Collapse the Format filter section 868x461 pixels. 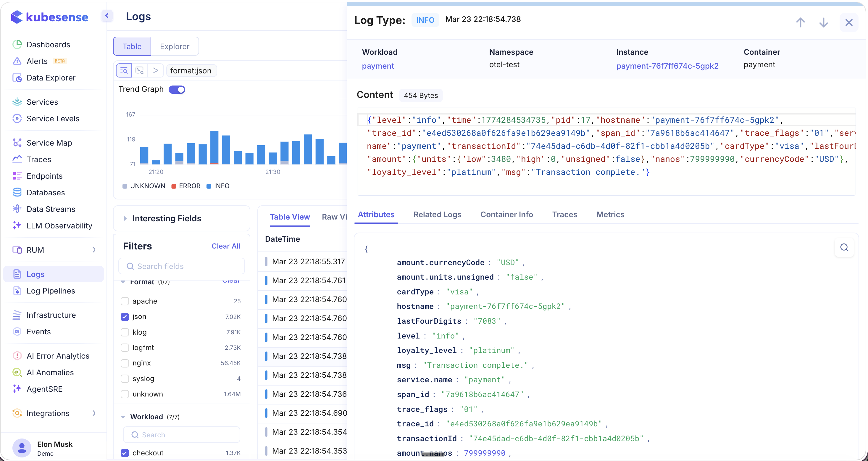pyautogui.click(x=123, y=282)
